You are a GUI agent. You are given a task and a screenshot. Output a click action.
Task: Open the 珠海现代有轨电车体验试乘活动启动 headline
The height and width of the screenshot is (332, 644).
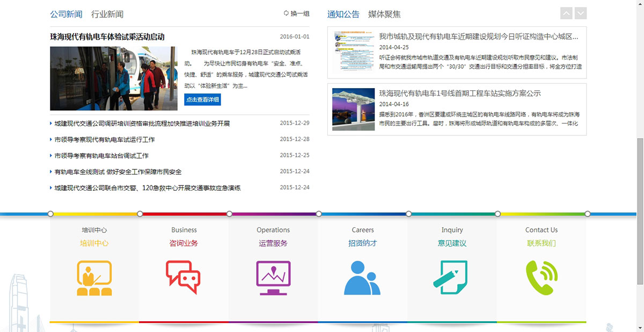click(x=106, y=37)
